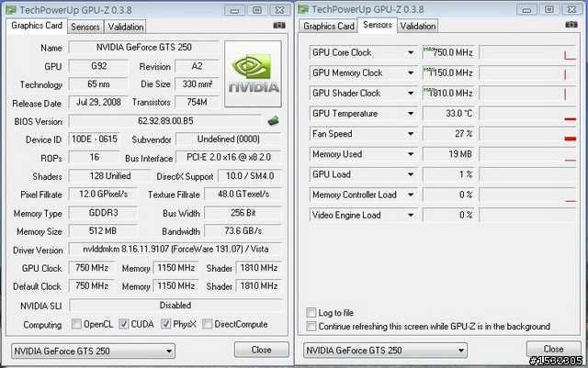Switch to Validation tab in left window
The height and width of the screenshot is (368, 588).
[126, 27]
